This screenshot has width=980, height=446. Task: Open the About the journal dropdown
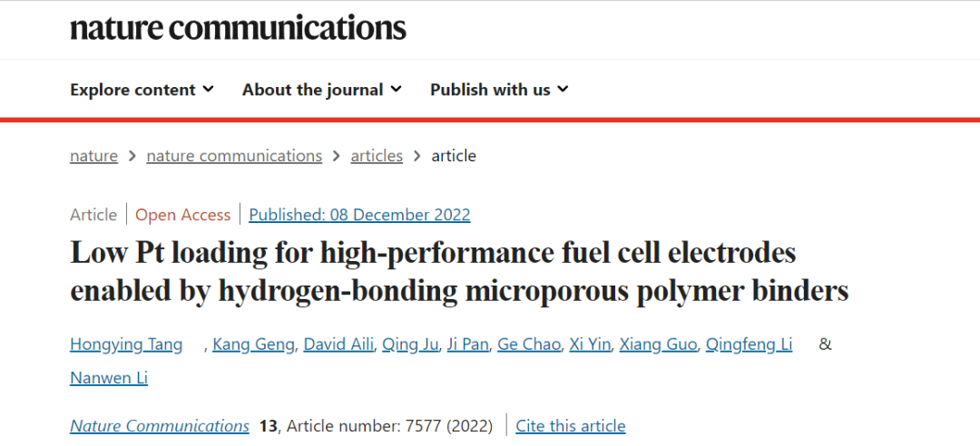point(321,90)
